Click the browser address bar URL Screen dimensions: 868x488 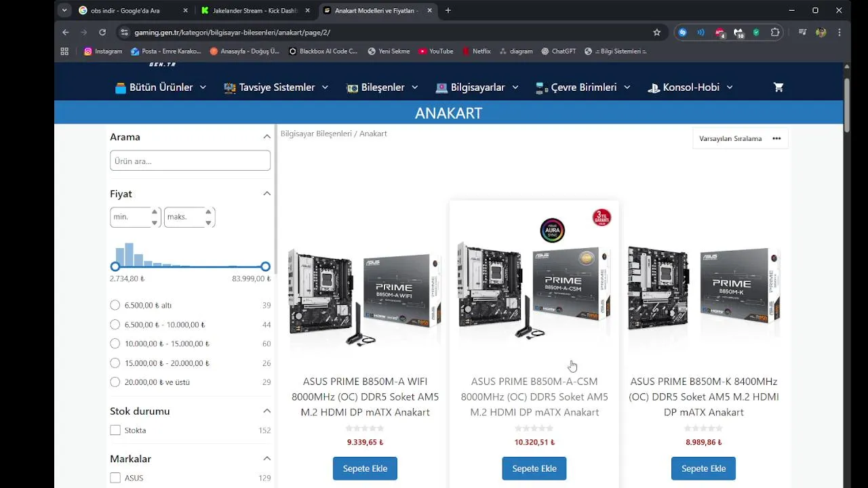[232, 33]
